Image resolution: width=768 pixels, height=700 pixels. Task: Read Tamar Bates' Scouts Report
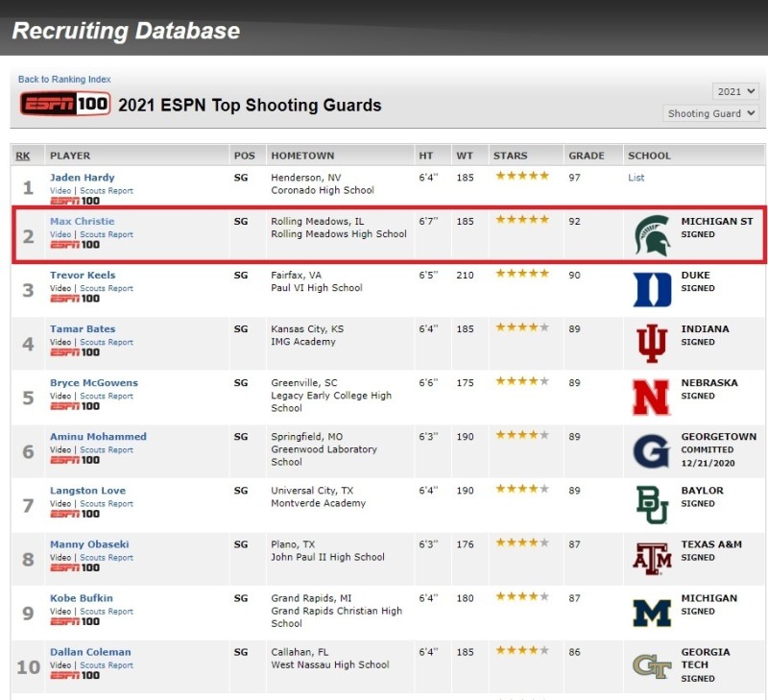coord(107,343)
